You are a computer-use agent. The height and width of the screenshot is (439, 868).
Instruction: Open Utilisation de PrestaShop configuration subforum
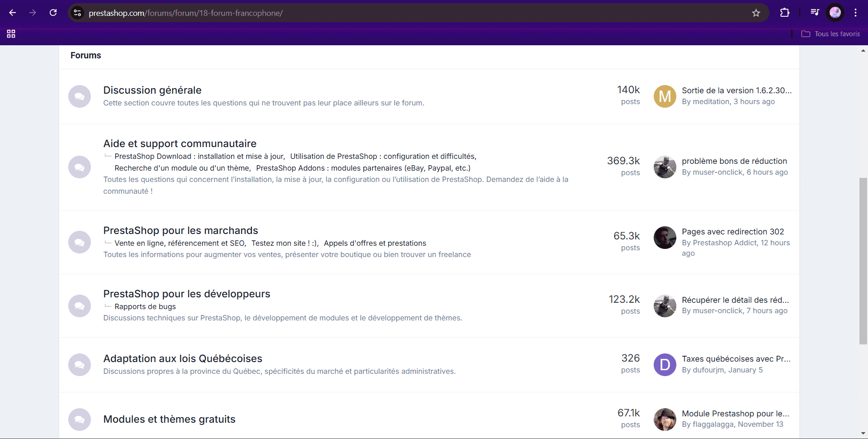tap(382, 156)
